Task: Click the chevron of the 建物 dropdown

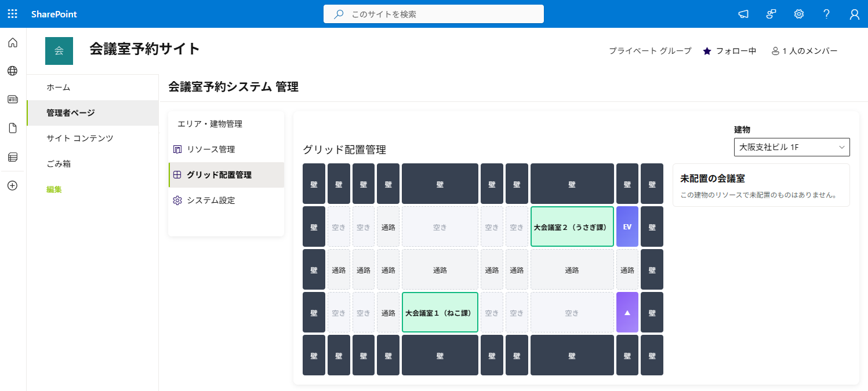Action: [x=841, y=147]
